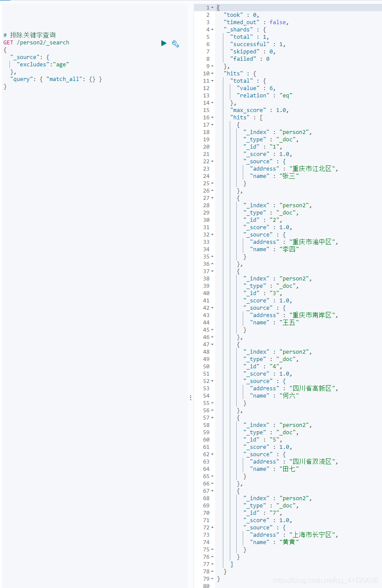Collapse "_source" of the 何六 record at line 52
This screenshot has height=588, width=382.
pos(212,381)
